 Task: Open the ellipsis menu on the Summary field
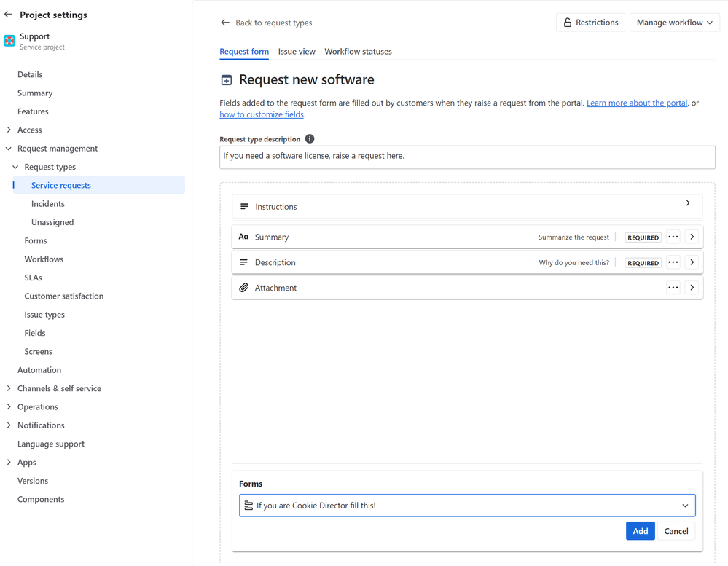(673, 236)
